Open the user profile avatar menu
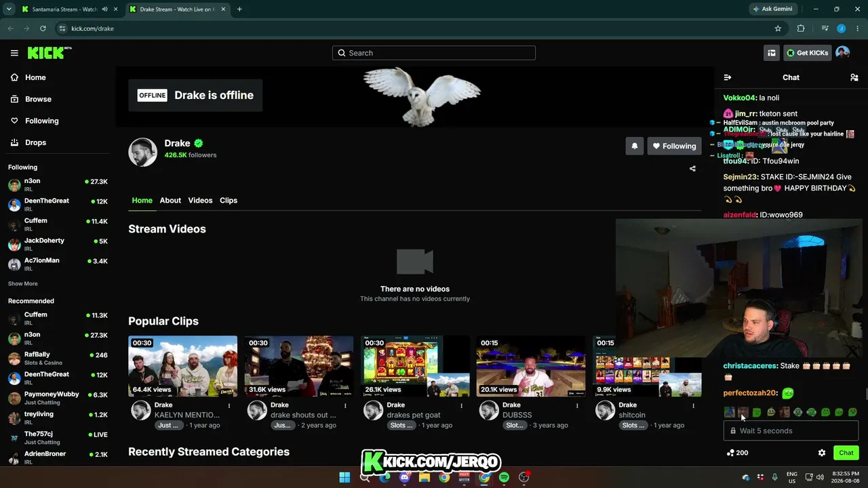 point(842,53)
